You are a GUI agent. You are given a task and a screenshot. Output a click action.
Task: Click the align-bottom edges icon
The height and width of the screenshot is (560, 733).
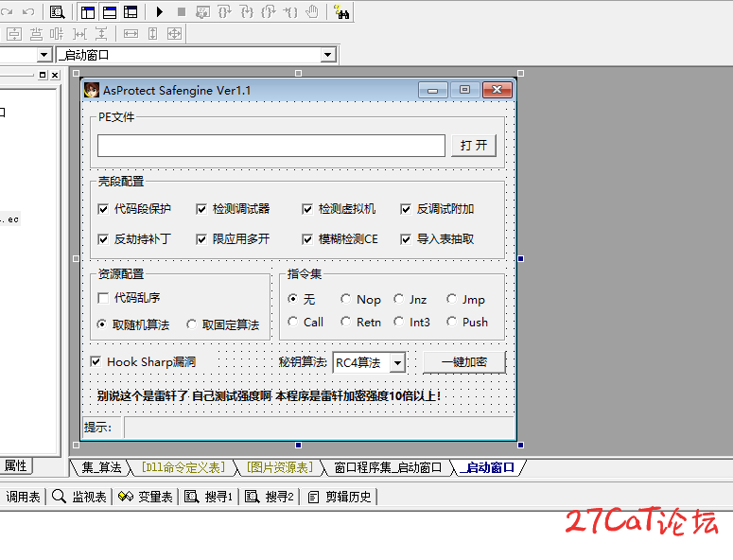tap(36, 34)
